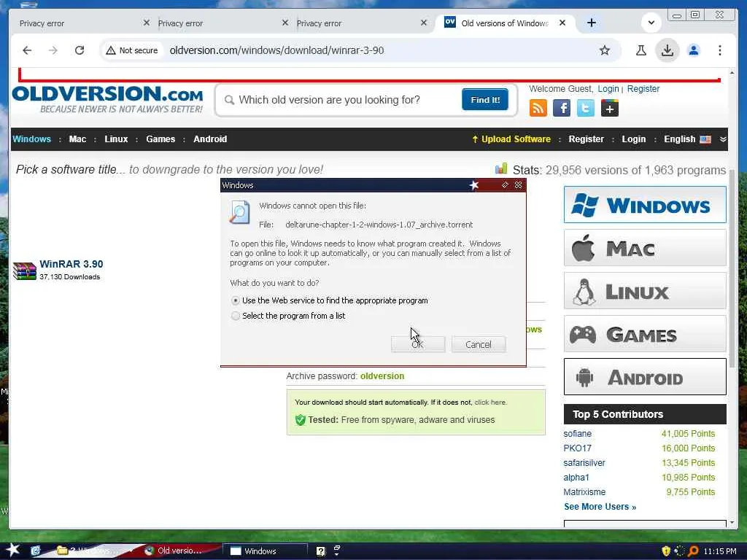Viewport: 747px width, 560px height.
Task: Open the WinRAR 3.90 title link
Action: click(71, 264)
